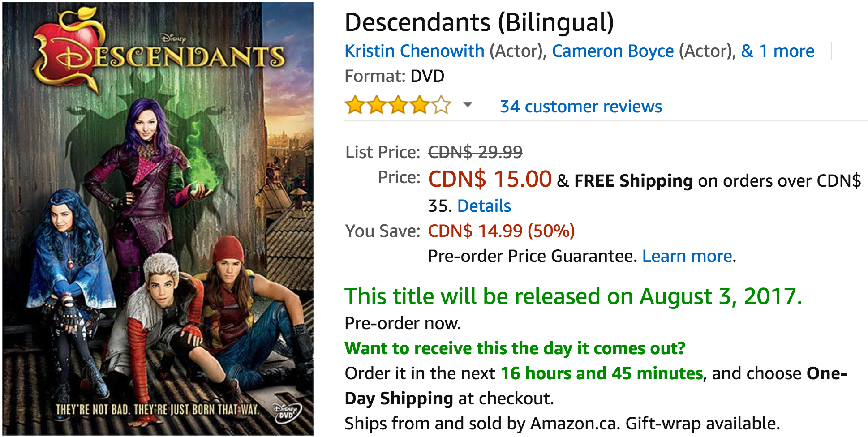Click the empty fifth rating star

click(x=441, y=106)
